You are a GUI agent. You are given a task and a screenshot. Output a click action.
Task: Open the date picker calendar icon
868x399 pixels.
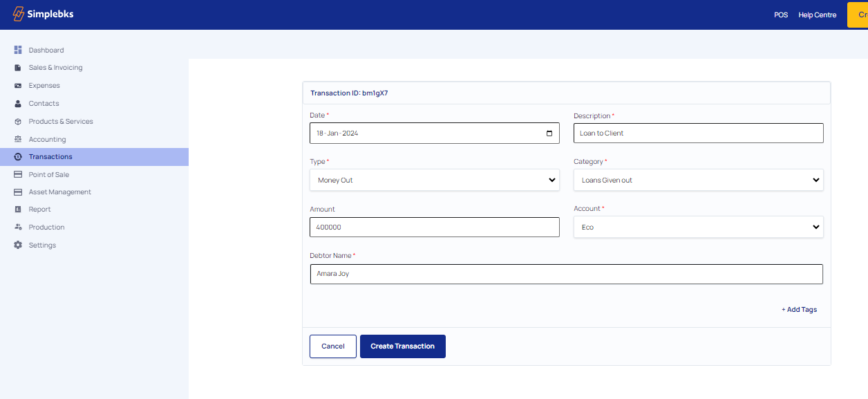tap(549, 133)
